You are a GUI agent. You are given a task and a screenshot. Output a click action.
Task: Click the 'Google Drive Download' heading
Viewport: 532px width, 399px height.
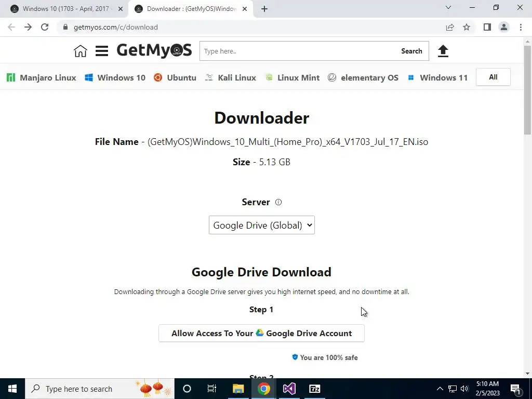[x=261, y=272]
